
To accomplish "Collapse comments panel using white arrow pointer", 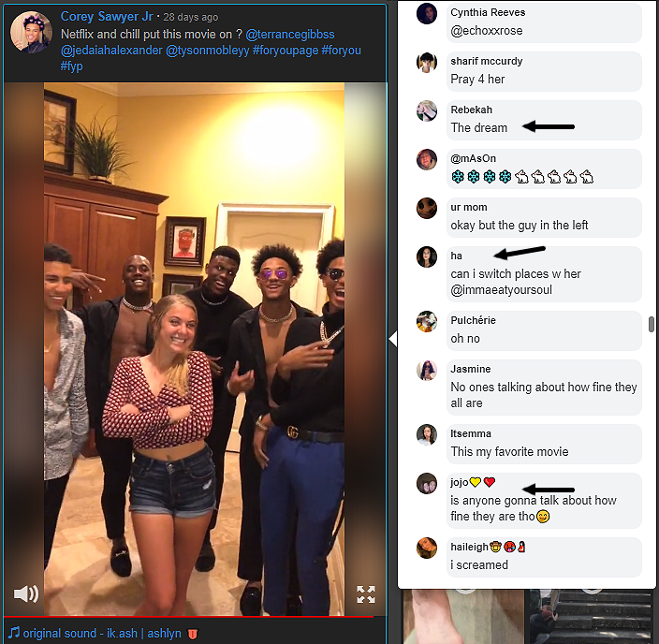I will point(393,339).
